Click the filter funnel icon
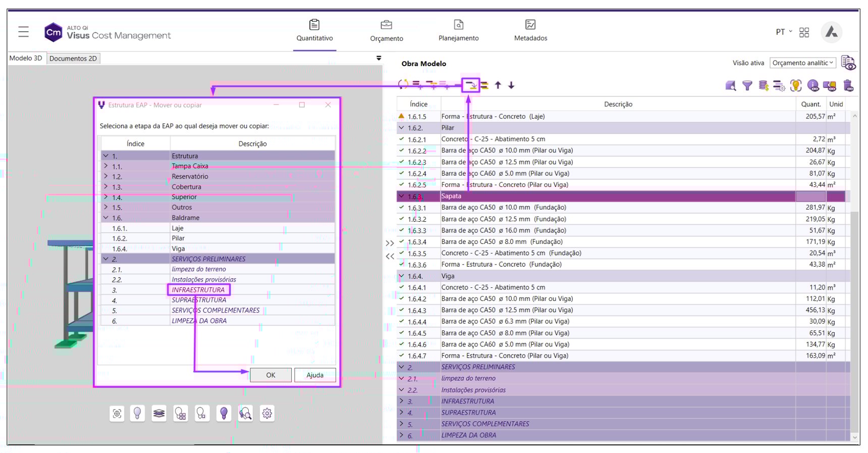Image resolution: width=868 pixels, height=453 pixels. click(747, 86)
